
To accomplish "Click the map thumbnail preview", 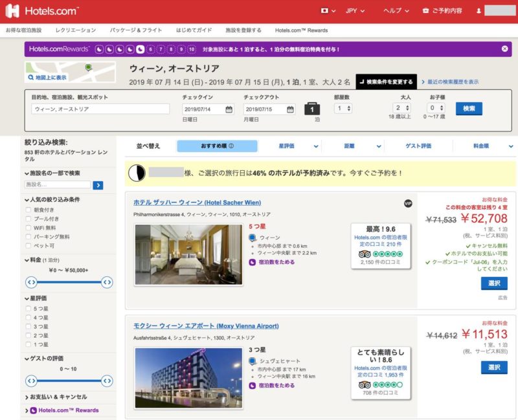I will tap(71, 72).
